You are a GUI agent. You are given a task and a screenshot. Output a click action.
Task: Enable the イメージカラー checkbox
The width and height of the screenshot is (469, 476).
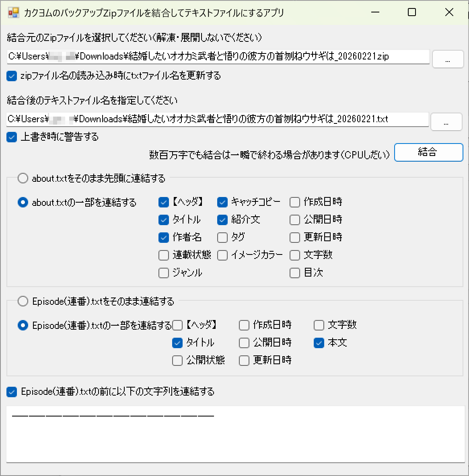222,255
